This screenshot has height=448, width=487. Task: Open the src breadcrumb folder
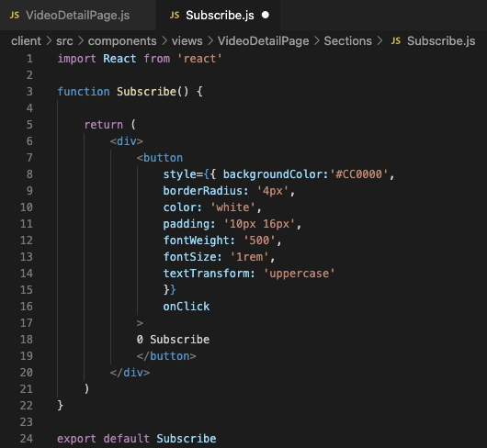click(64, 41)
